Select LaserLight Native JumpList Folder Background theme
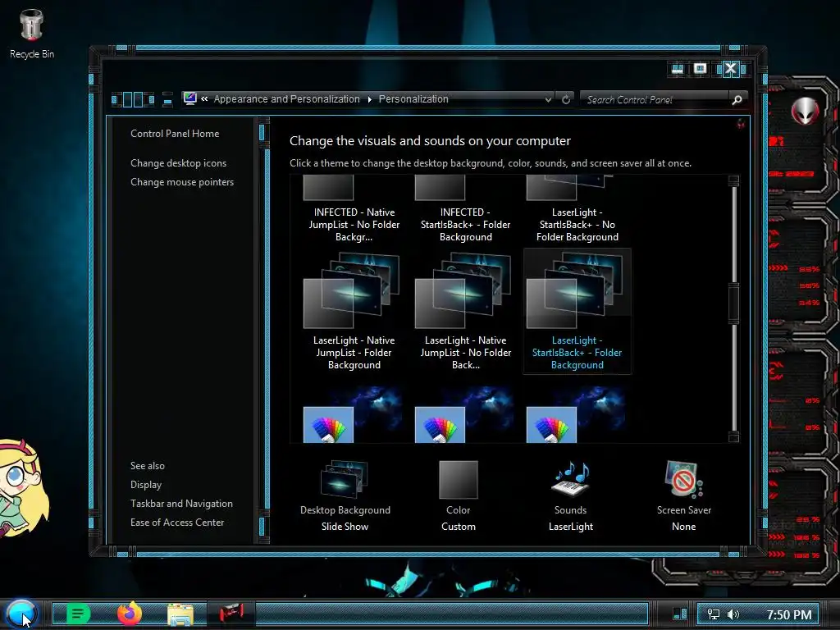The image size is (840, 630). tap(354, 312)
